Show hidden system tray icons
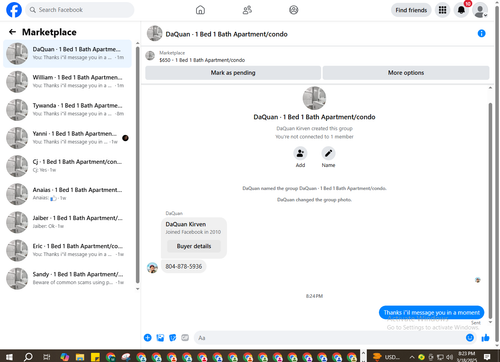500x362 pixels. click(412, 357)
